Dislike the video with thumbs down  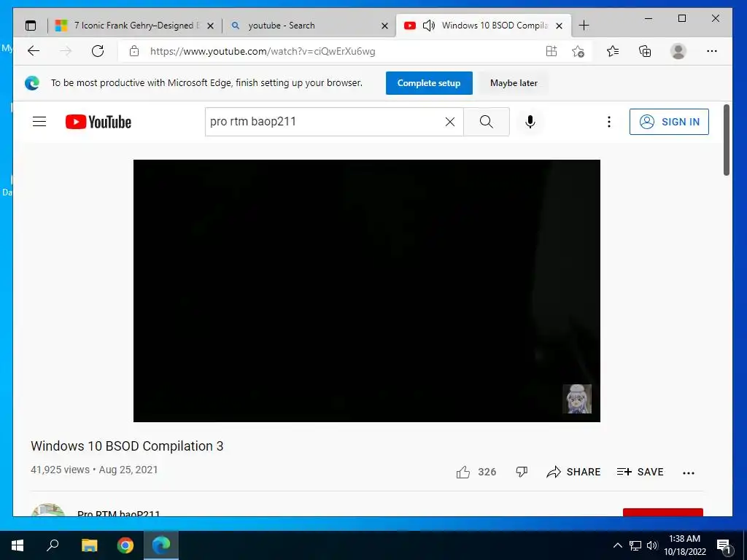[x=522, y=472]
